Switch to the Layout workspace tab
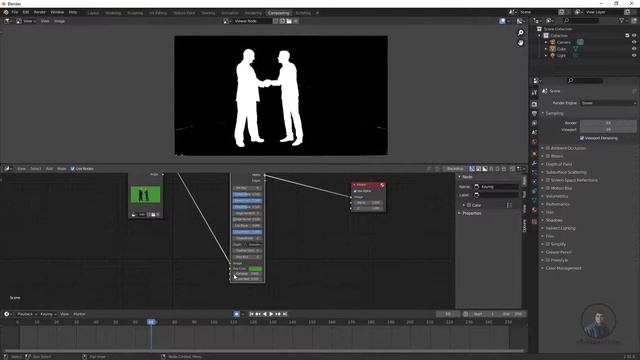This screenshot has height=360, width=640. pos(93,13)
